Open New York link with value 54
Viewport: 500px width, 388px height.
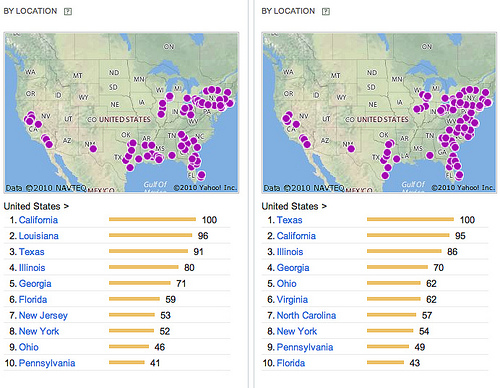297,332
